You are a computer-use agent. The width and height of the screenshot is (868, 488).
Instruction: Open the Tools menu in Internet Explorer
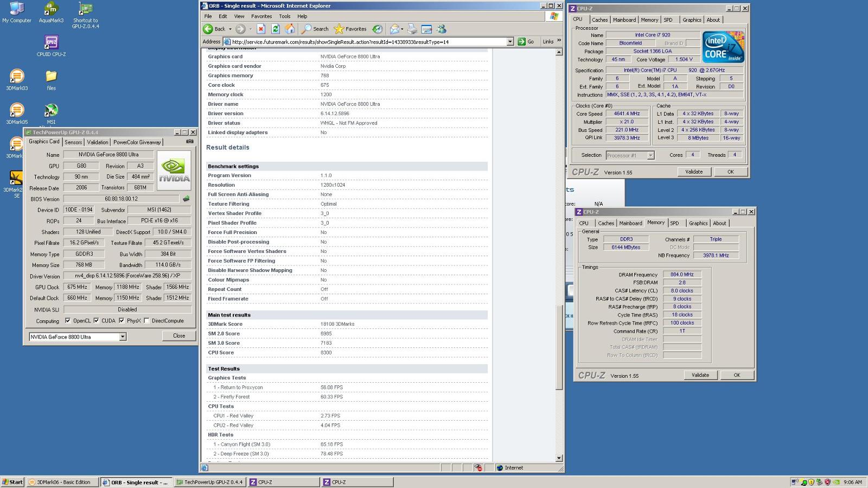[285, 16]
